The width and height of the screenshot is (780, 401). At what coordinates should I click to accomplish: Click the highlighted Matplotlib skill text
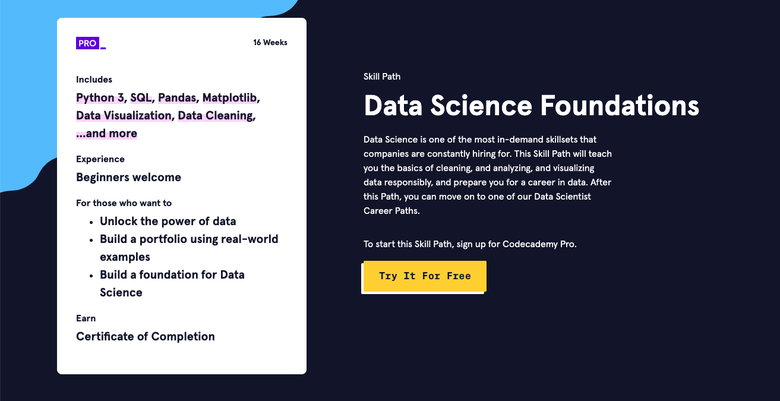pos(231,98)
